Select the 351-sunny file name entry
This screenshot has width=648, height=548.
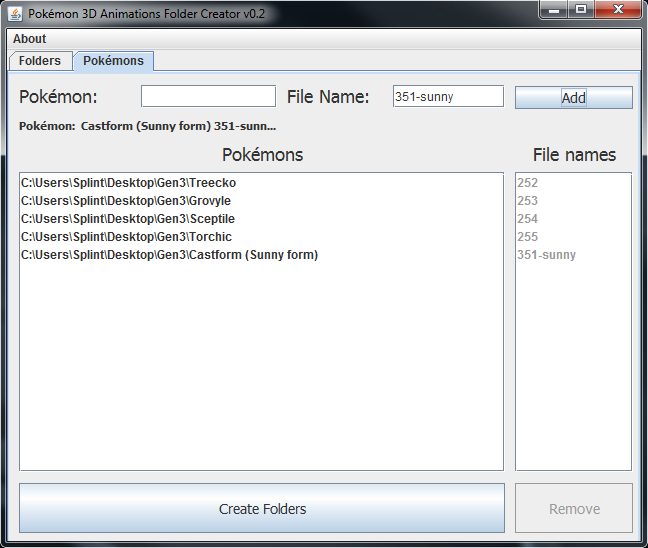click(546, 255)
